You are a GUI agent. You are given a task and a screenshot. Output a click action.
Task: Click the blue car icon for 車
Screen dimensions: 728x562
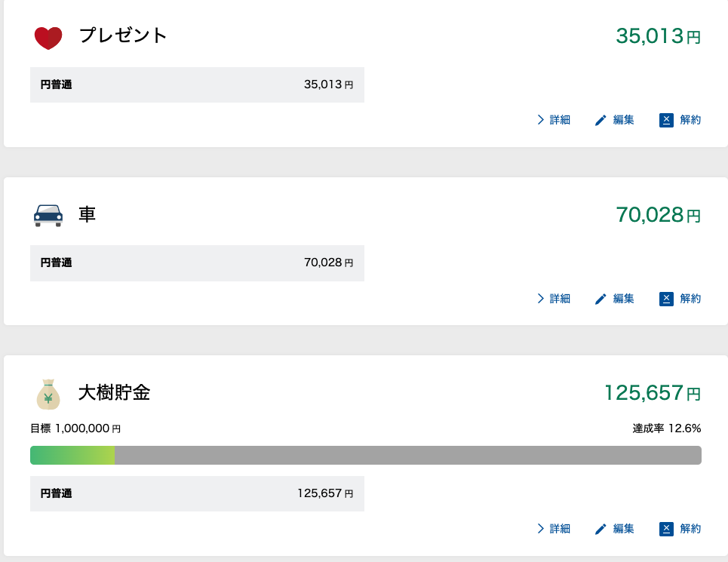48,215
